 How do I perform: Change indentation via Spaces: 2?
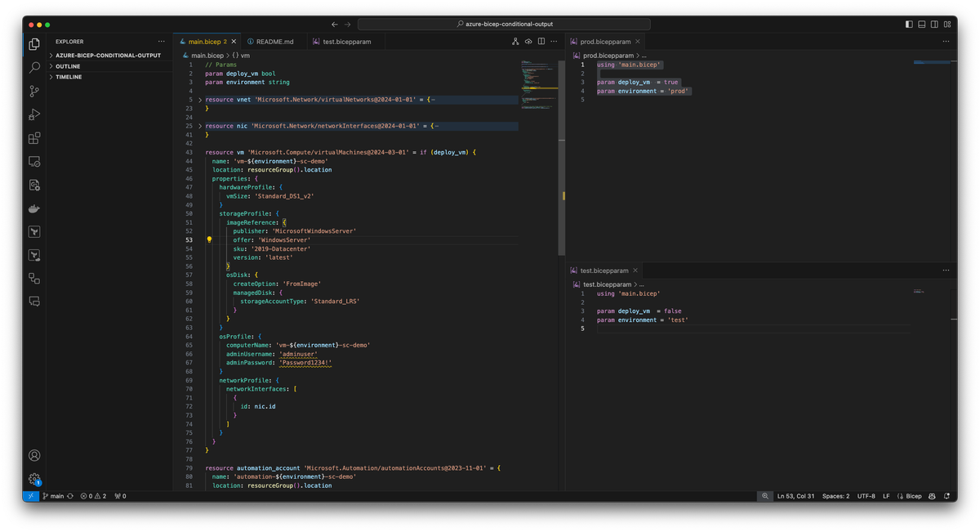[835, 496]
